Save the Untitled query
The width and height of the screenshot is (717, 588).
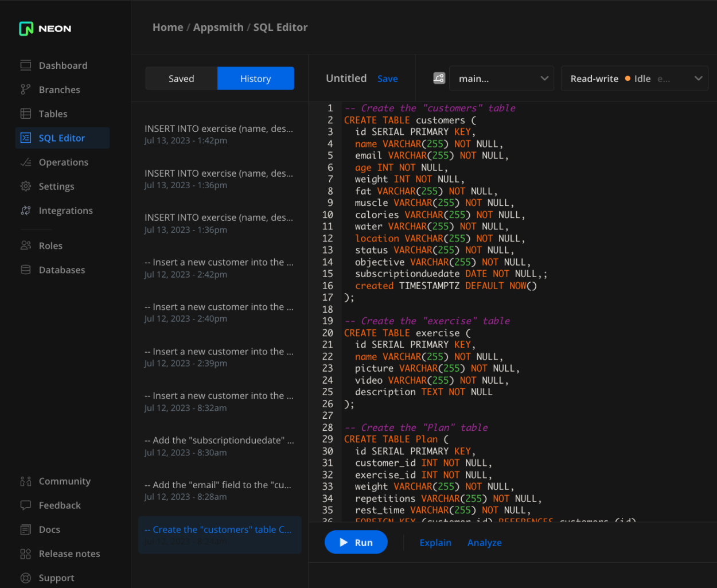coord(387,78)
